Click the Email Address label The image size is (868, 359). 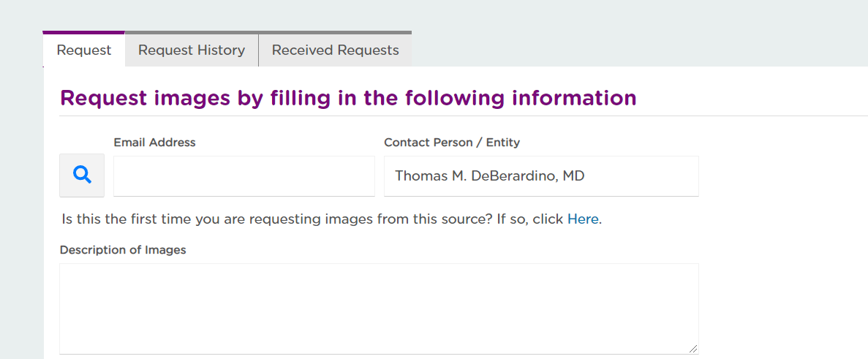pyautogui.click(x=154, y=143)
